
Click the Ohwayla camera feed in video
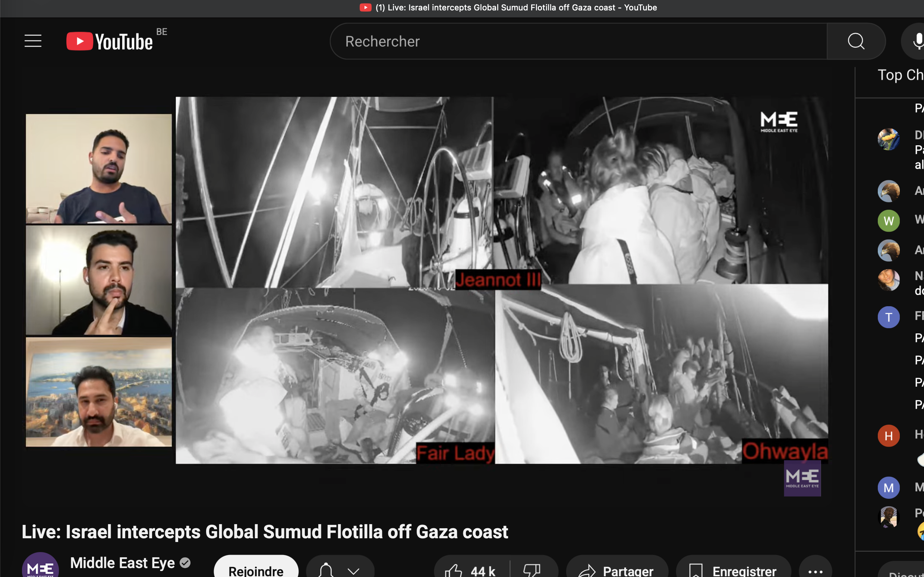pos(661,374)
